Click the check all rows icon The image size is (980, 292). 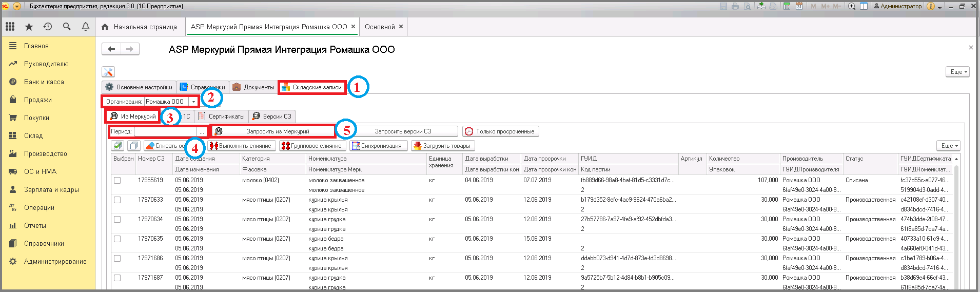118,146
